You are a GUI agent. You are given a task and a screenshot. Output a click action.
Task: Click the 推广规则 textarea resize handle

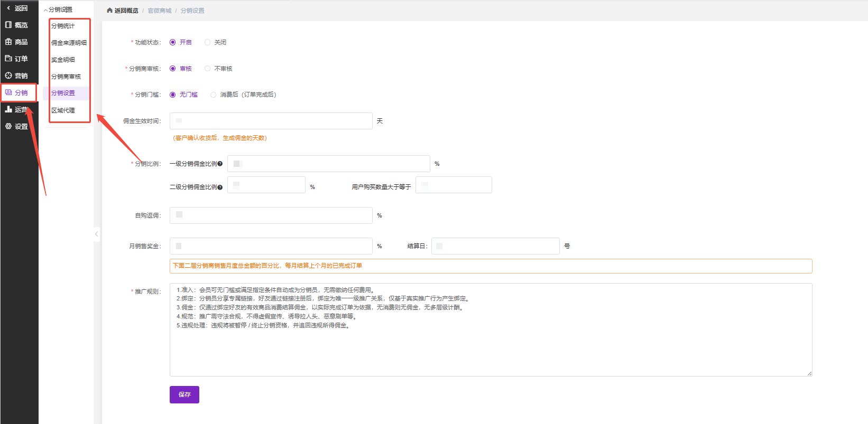coord(809,373)
